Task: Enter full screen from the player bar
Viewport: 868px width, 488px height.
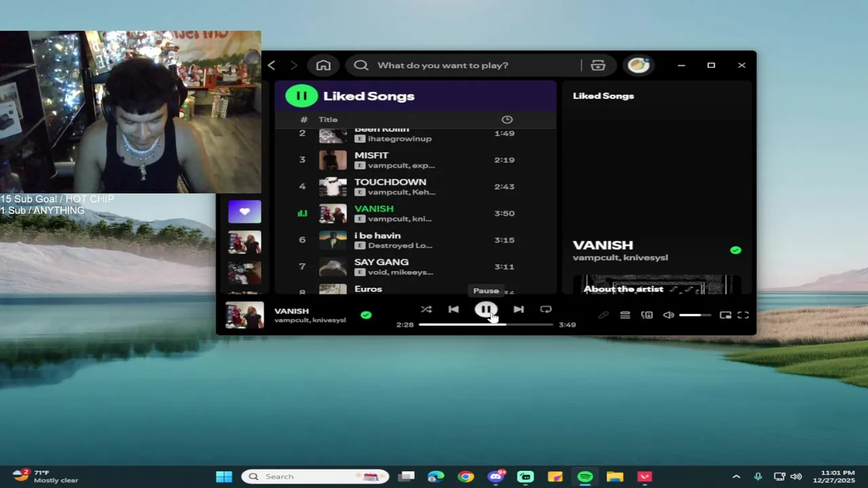Action: pyautogui.click(x=743, y=315)
